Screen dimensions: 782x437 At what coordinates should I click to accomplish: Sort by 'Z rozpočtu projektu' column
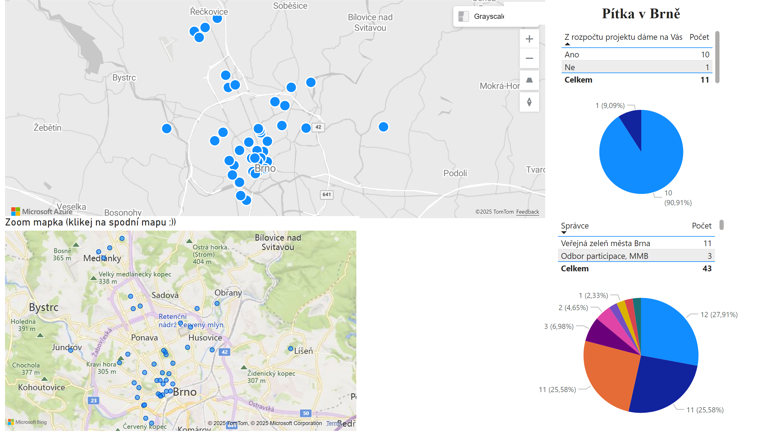coord(622,37)
